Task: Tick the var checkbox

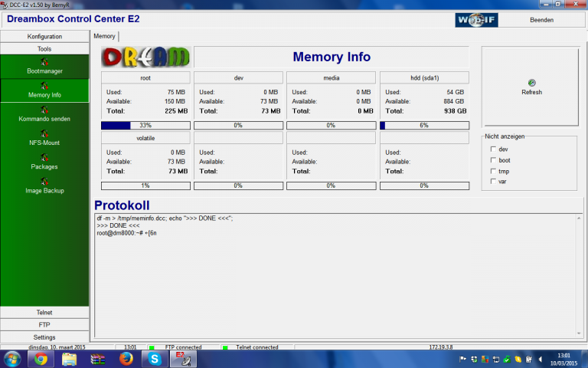Action: 492,182
